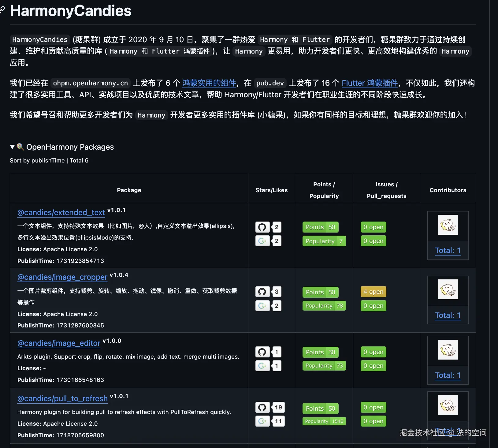The height and width of the screenshot is (448, 498).
Task: Click the Points 30 badge for image_editor
Action: tap(320, 352)
